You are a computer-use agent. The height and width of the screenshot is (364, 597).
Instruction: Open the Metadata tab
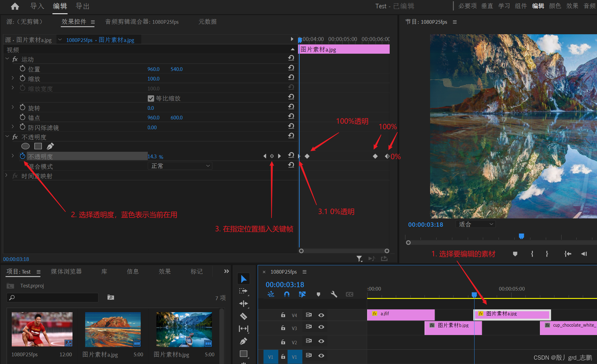[207, 22]
